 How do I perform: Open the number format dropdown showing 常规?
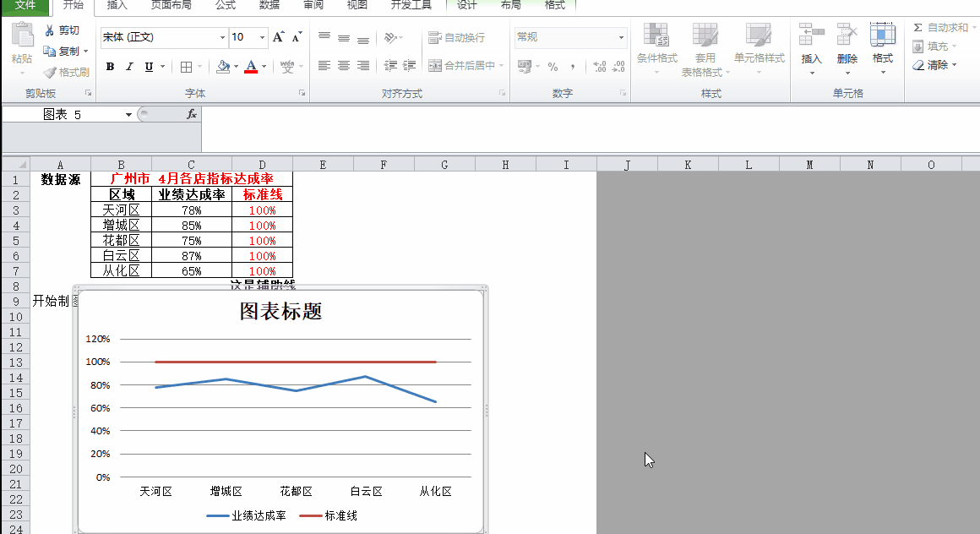coord(619,37)
